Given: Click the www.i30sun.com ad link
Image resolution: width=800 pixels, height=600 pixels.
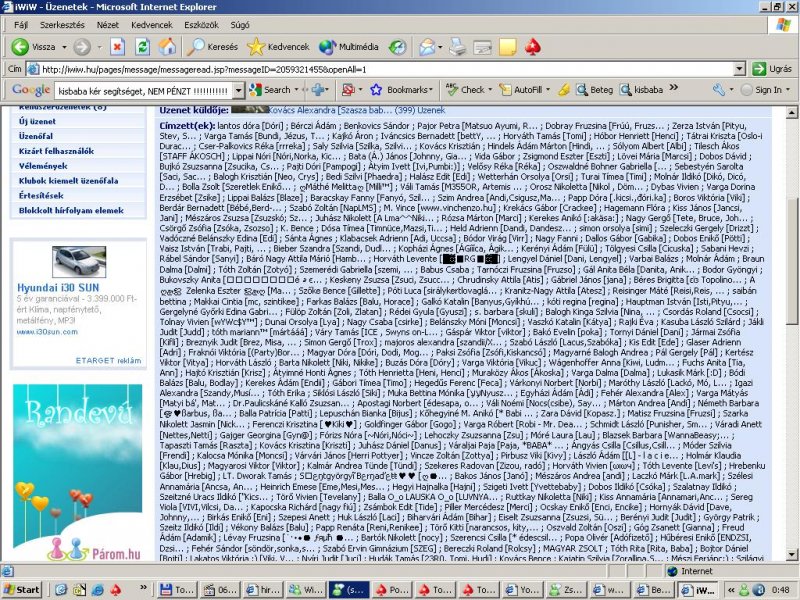Looking at the screenshot, I should pyautogui.click(x=47, y=332).
